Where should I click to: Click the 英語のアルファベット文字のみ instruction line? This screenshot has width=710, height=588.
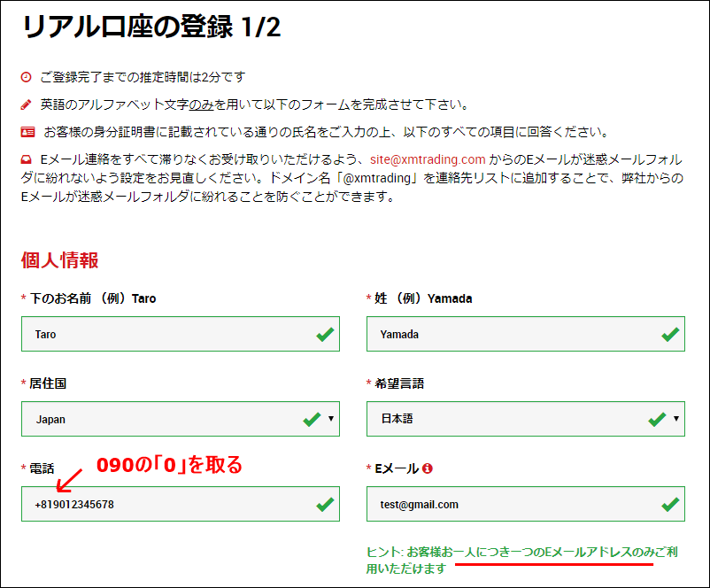tap(254, 104)
